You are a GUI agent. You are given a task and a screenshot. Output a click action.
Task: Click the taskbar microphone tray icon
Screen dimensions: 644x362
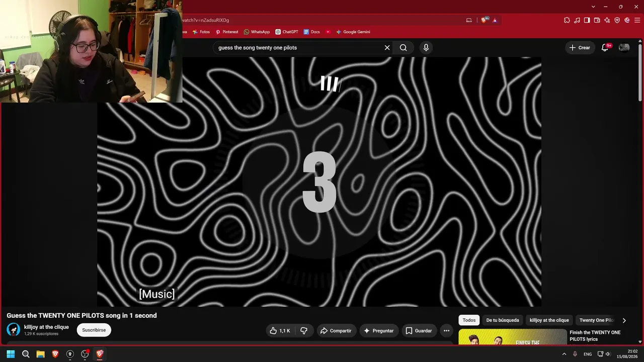coord(575,354)
